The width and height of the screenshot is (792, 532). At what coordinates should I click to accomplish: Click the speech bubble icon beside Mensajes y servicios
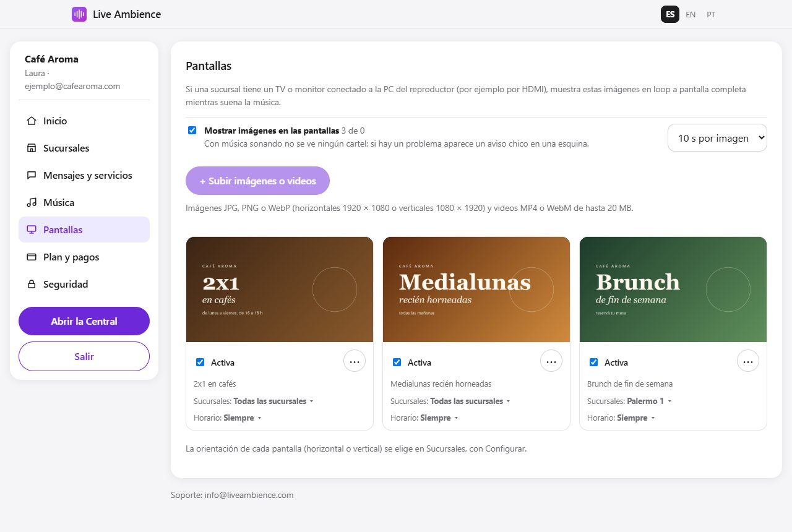pos(32,175)
